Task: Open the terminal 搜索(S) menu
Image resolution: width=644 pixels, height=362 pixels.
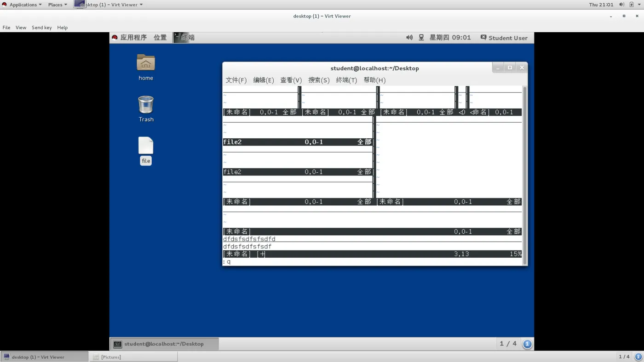Action: click(x=319, y=80)
